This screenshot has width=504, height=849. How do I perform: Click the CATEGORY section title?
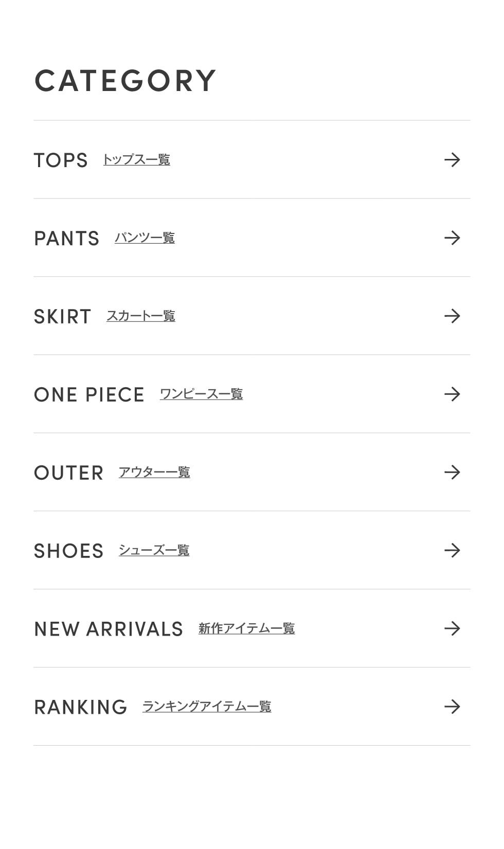(125, 81)
